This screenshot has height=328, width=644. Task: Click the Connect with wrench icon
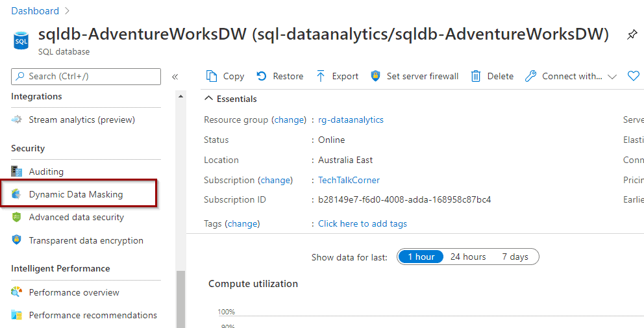click(530, 76)
